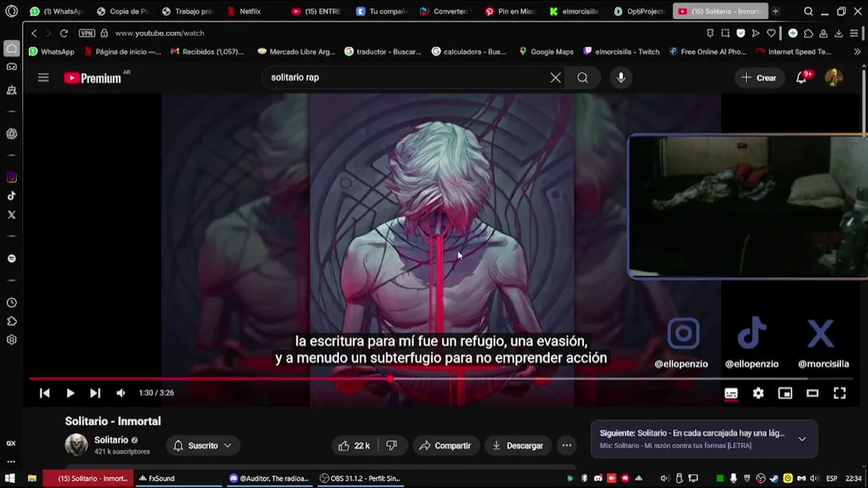Open the player settings gear
Viewport: 868px width, 488px height.
pos(758,393)
